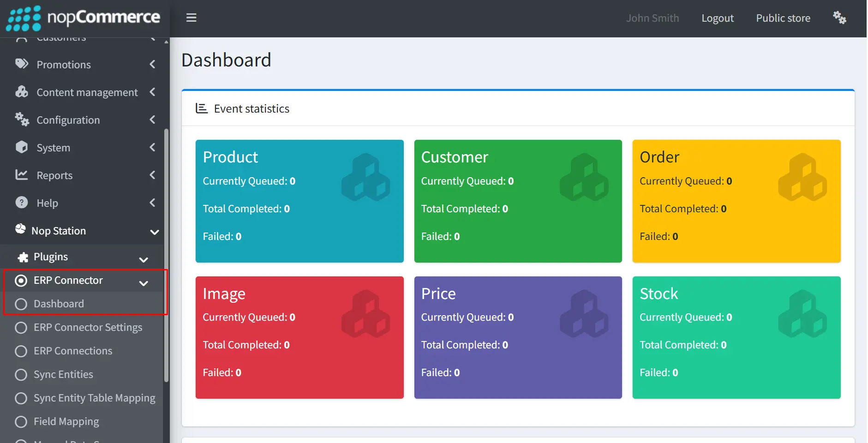Click the Reports chart icon
The height and width of the screenshot is (443, 868).
click(x=22, y=174)
